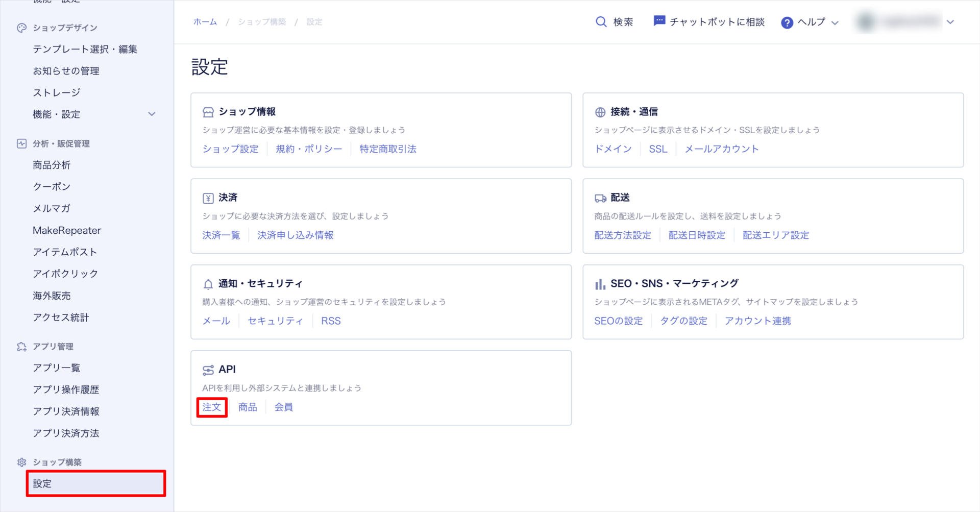Open the ヘルプ dropdown menu
980x512 pixels.
coord(836,23)
